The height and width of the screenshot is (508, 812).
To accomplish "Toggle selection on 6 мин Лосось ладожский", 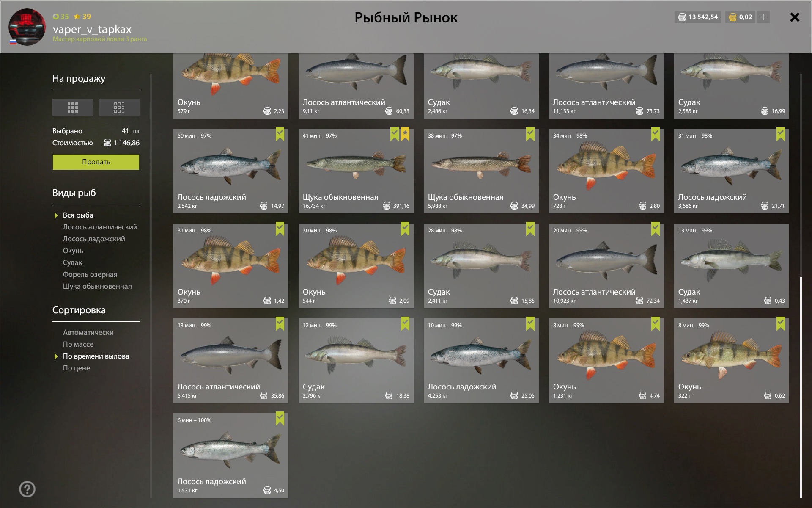I will click(x=280, y=418).
